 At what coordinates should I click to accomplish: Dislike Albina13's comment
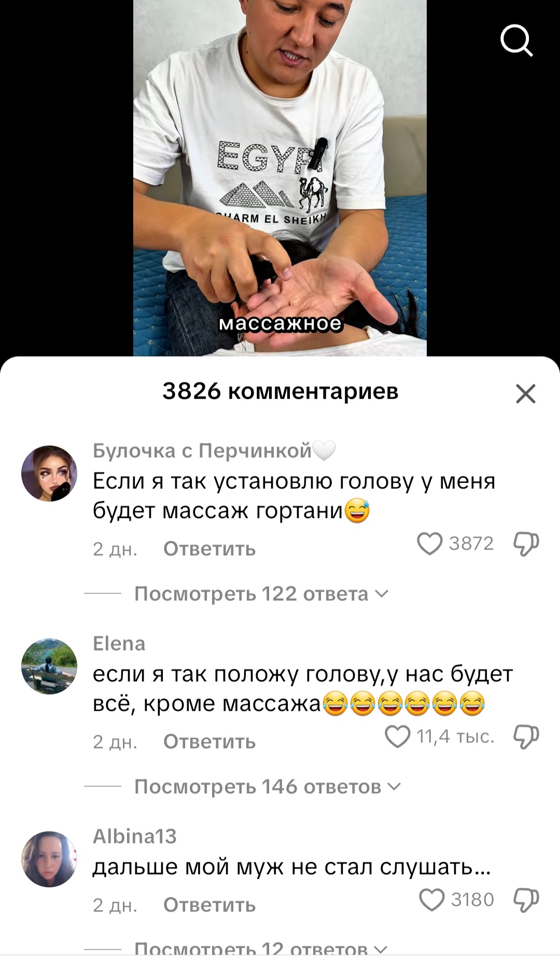pyautogui.click(x=526, y=900)
